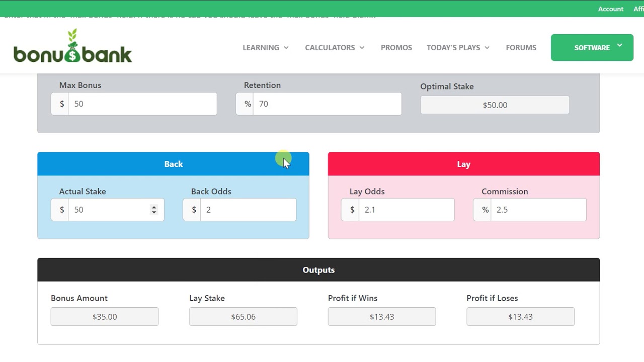Expand the Learning chevron arrow
The width and height of the screenshot is (644, 362).
click(x=286, y=48)
